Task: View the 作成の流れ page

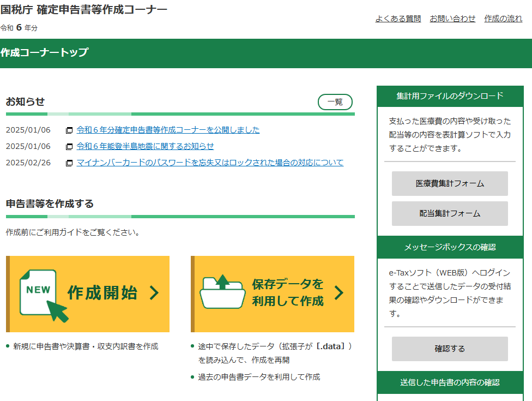Action: coord(503,19)
